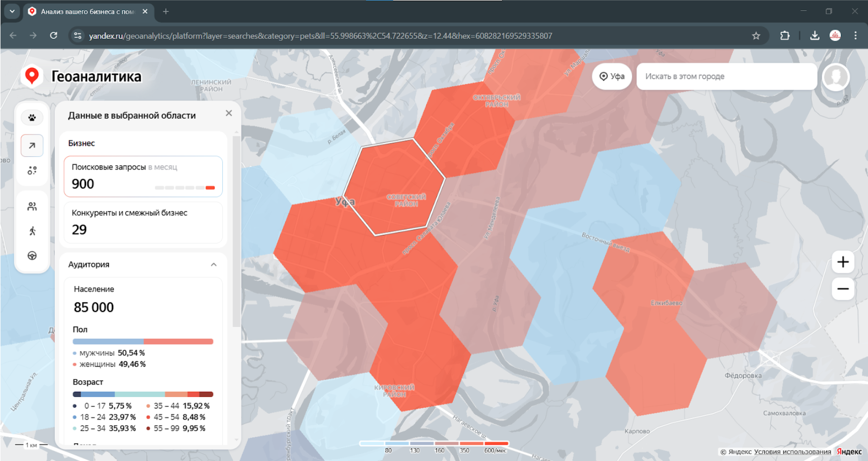Click the Уфа city selector button

coord(612,76)
